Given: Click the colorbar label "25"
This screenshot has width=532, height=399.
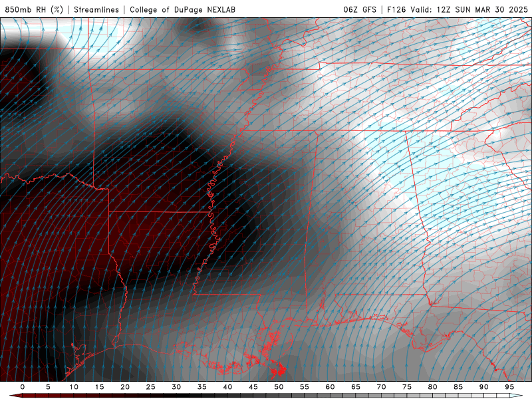Looking at the screenshot, I should (x=151, y=387).
